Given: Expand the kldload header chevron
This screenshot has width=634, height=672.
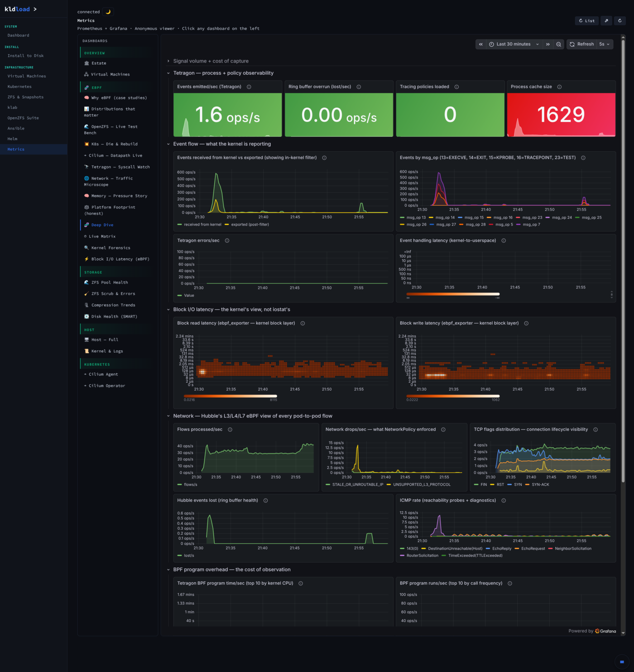Looking at the screenshot, I should [35, 9].
